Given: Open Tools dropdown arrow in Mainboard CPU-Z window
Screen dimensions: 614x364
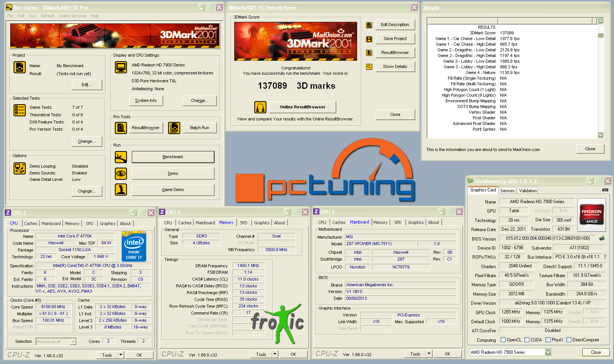Looking at the screenshot, I should [x=429, y=354].
